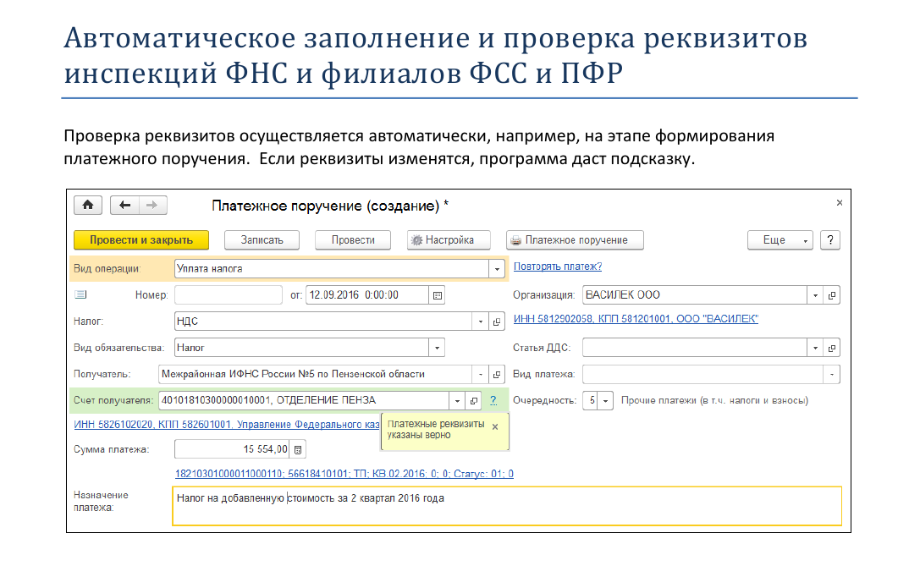The width and height of the screenshot is (909, 588).
Task: Click the Получатель field text
Action: pos(316,374)
